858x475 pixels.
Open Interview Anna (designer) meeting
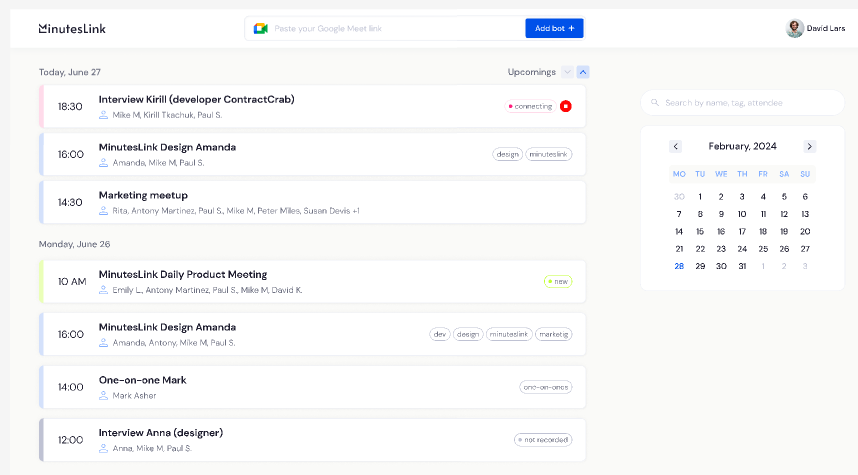pyautogui.click(x=312, y=440)
